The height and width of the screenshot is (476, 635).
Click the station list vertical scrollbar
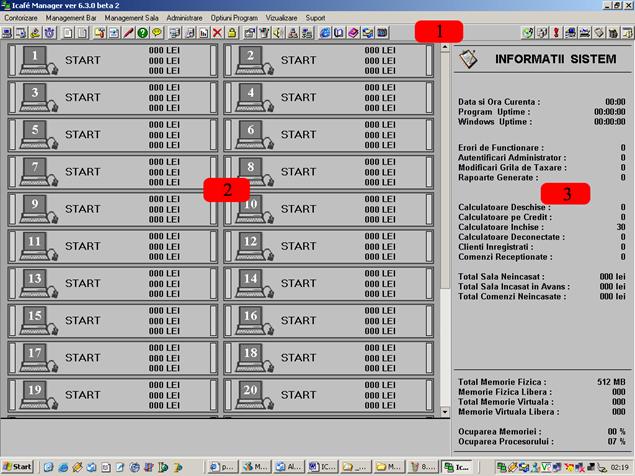coord(445,230)
